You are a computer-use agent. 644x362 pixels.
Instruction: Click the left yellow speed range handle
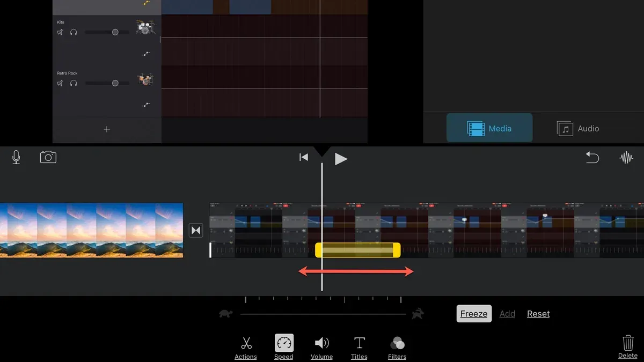[x=318, y=250]
